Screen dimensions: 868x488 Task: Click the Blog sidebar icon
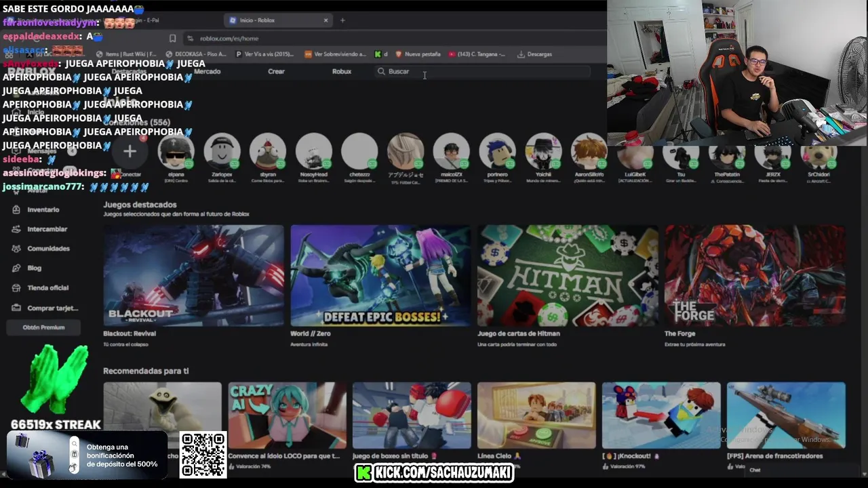tap(16, 268)
